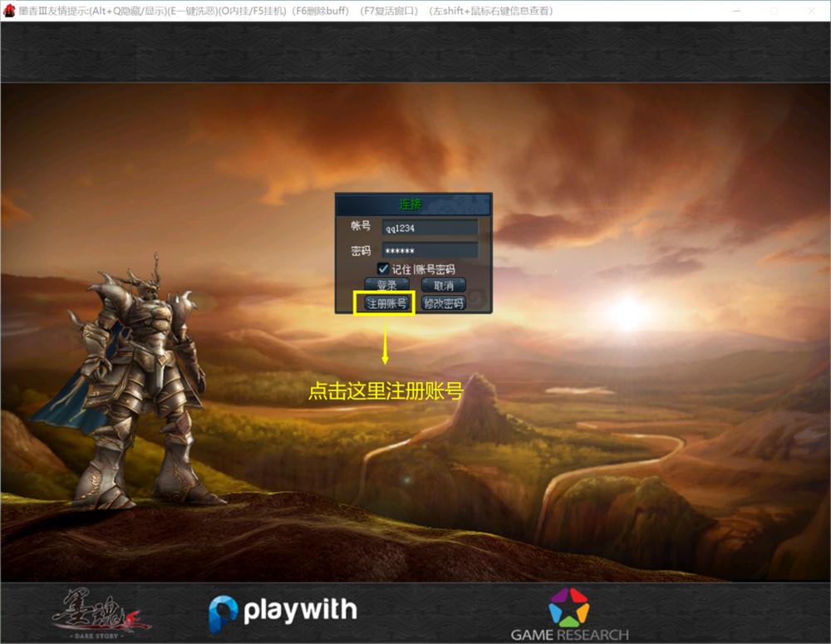The height and width of the screenshot is (644, 831).
Task: Uncheck the 记住账号密码 checkbox
Action: 383,268
